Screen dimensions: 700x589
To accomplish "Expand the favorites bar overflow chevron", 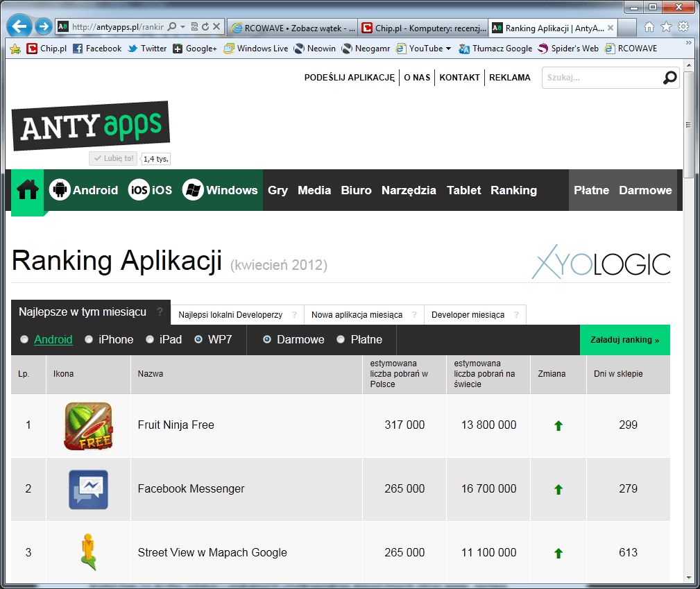I will click(688, 43).
